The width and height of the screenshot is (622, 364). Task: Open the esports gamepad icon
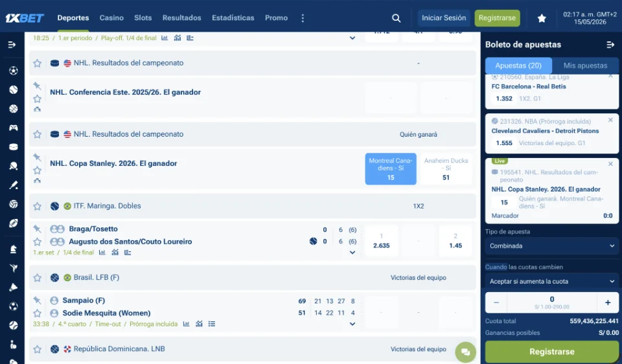click(x=14, y=128)
